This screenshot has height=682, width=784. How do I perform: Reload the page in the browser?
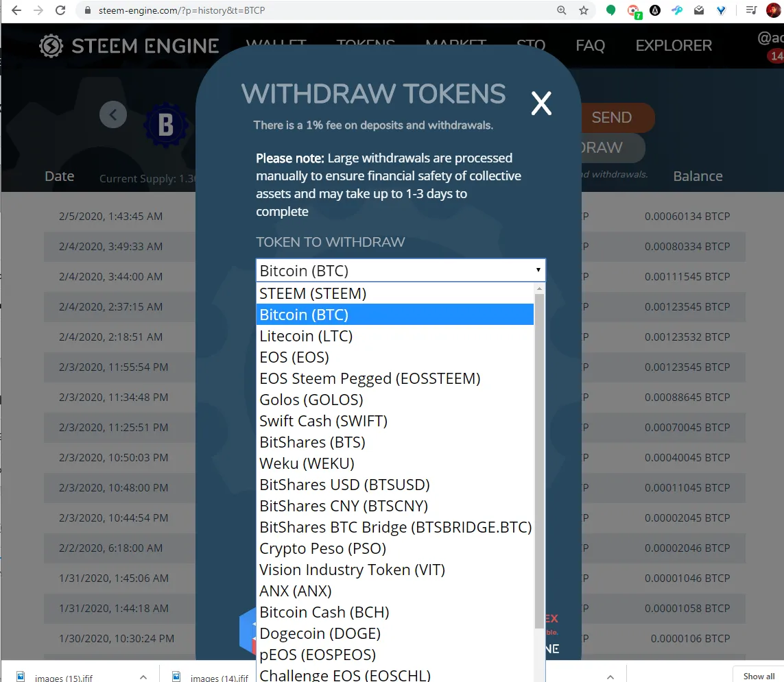60,10
